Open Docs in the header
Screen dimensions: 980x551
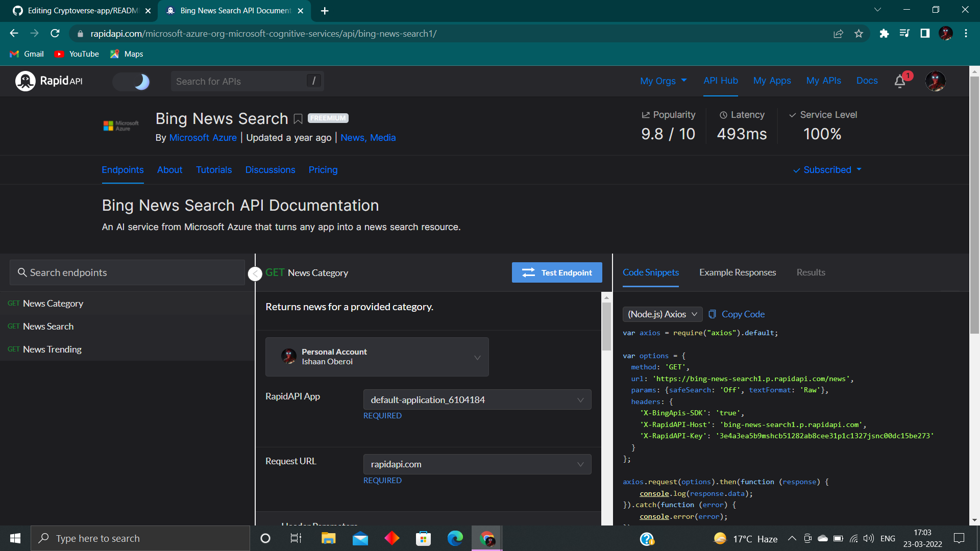tap(867, 81)
